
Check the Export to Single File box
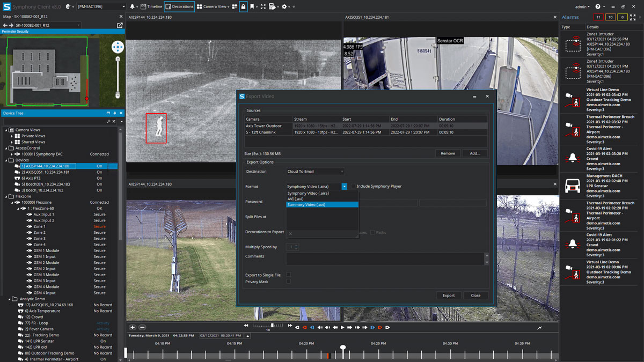click(x=289, y=275)
